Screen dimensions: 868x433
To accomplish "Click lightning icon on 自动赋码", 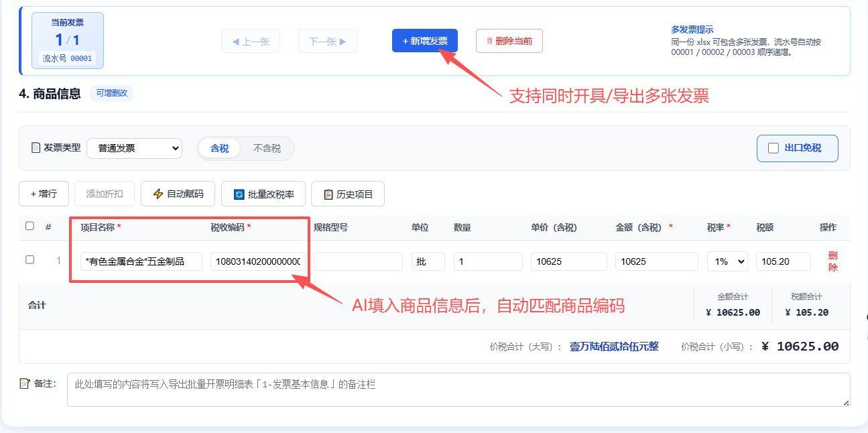I will tap(158, 194).
